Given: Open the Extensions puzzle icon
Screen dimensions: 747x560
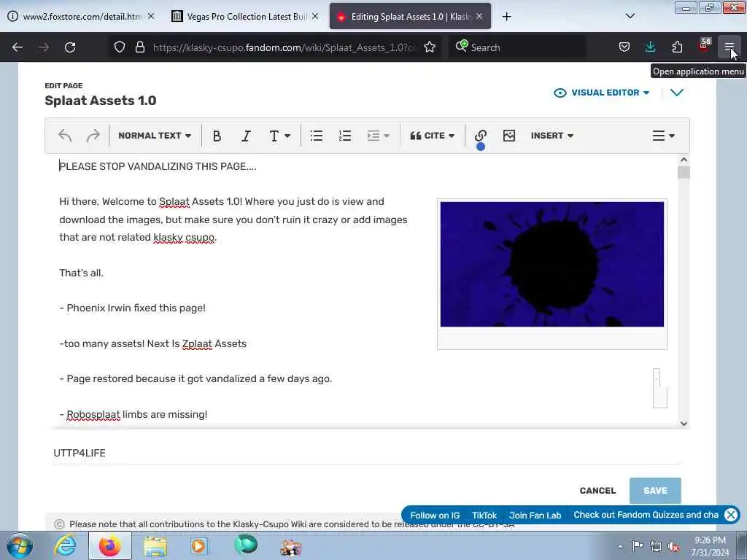Looking at the screenshot, I should [x=677, y=47].
